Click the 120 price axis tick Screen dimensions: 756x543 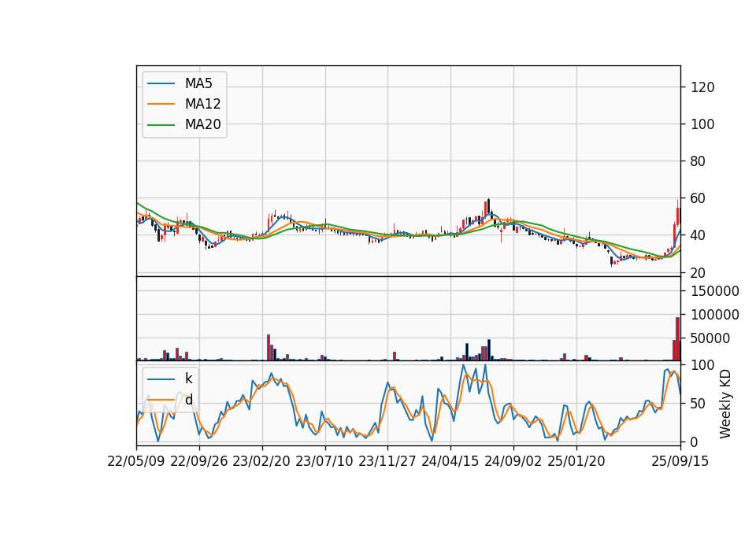(702, 87)
